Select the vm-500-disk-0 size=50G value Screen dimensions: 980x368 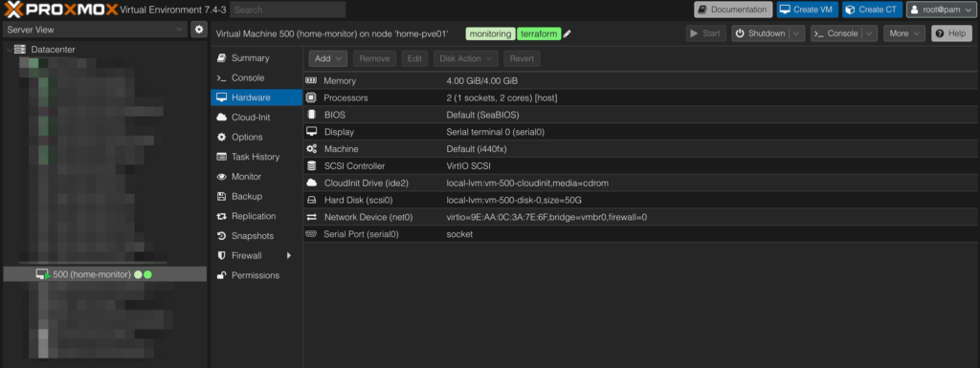click(514, 200)
